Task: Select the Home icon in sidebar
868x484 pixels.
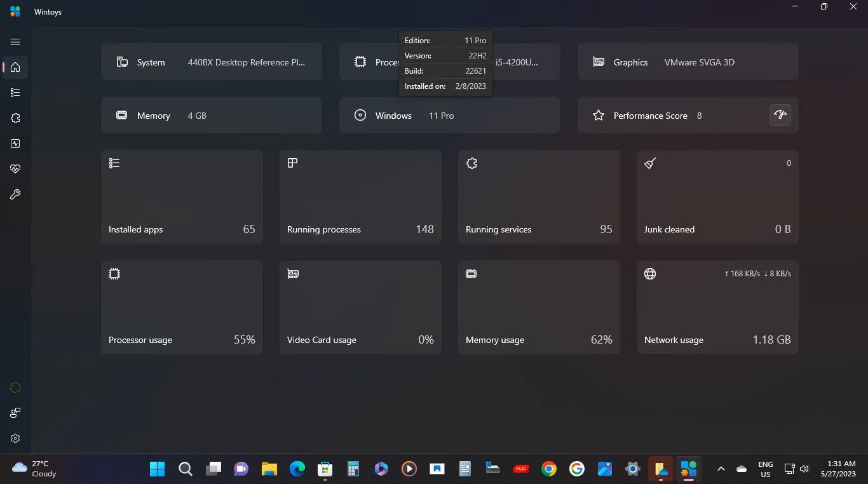Action: click(15, 67)
